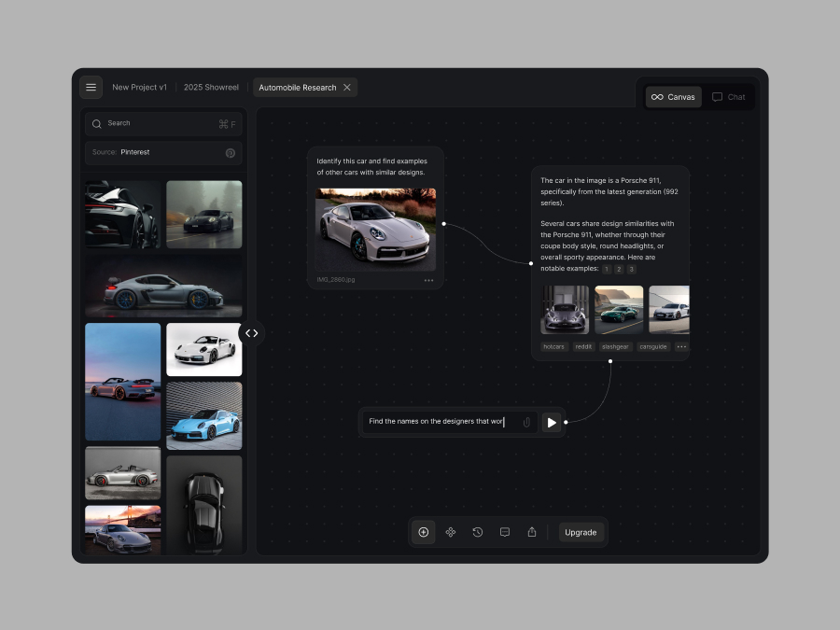
Task: Open the history icon
Action: (x=478, y=532)
